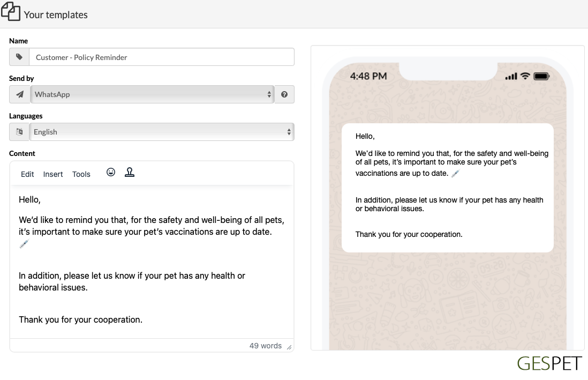Click the message bubble in the phone preview

pos(448,187)
